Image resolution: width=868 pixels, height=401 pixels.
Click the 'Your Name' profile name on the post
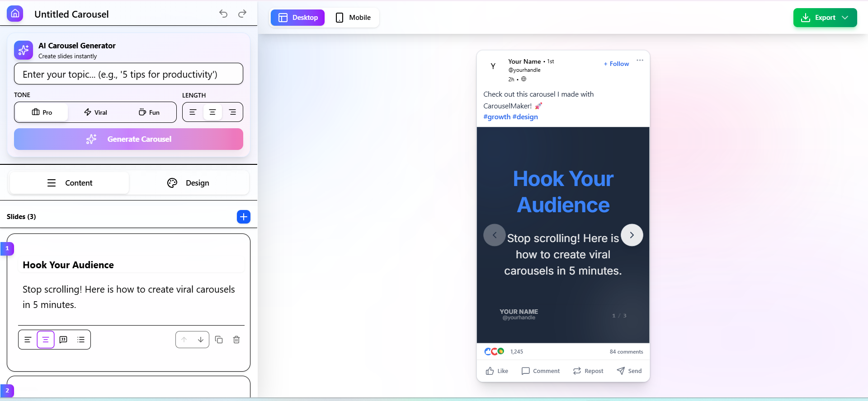[524, 61]
